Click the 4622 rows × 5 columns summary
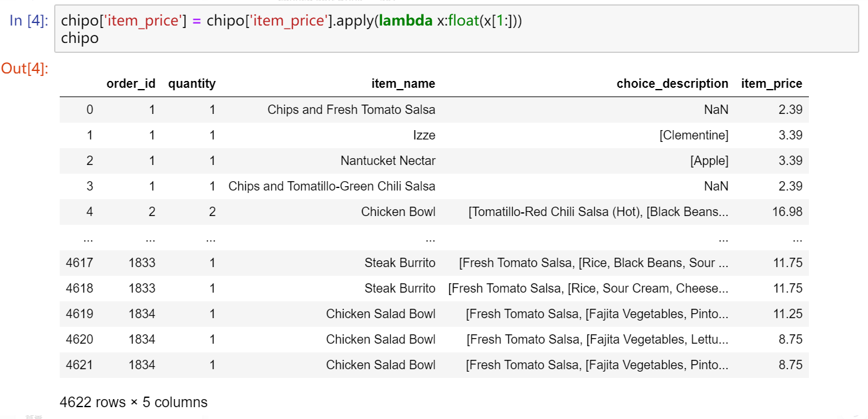 point(134,402)
